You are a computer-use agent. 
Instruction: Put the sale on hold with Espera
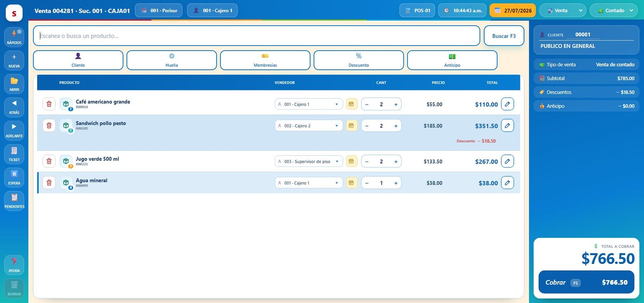coord(14,177)
